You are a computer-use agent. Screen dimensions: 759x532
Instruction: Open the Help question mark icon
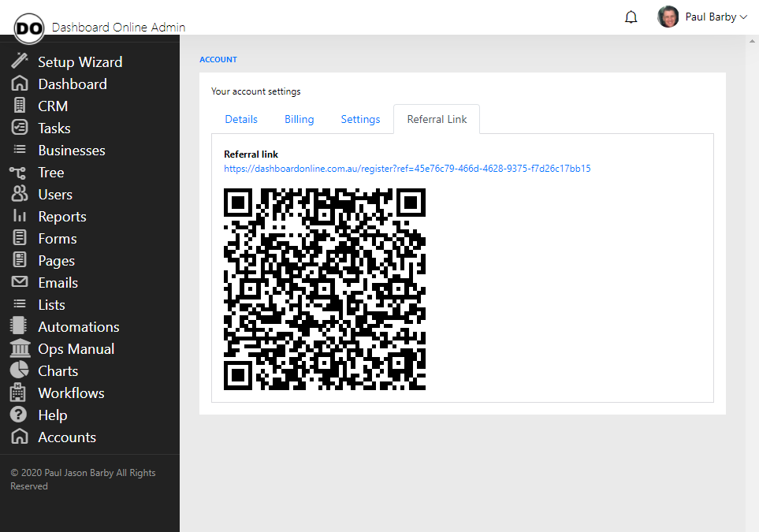(x=18, y=415)
